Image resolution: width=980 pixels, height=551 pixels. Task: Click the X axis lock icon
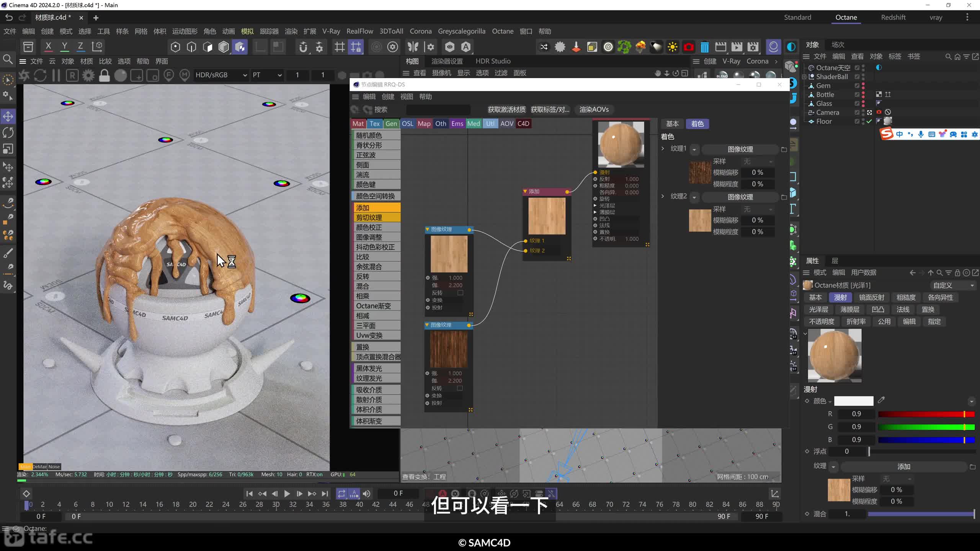tap(48, 47)
